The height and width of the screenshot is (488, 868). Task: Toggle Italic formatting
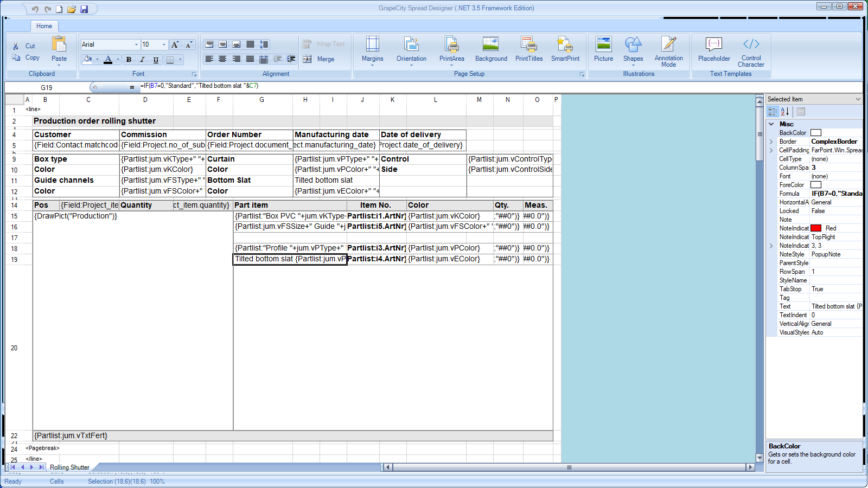pos(142,60)
